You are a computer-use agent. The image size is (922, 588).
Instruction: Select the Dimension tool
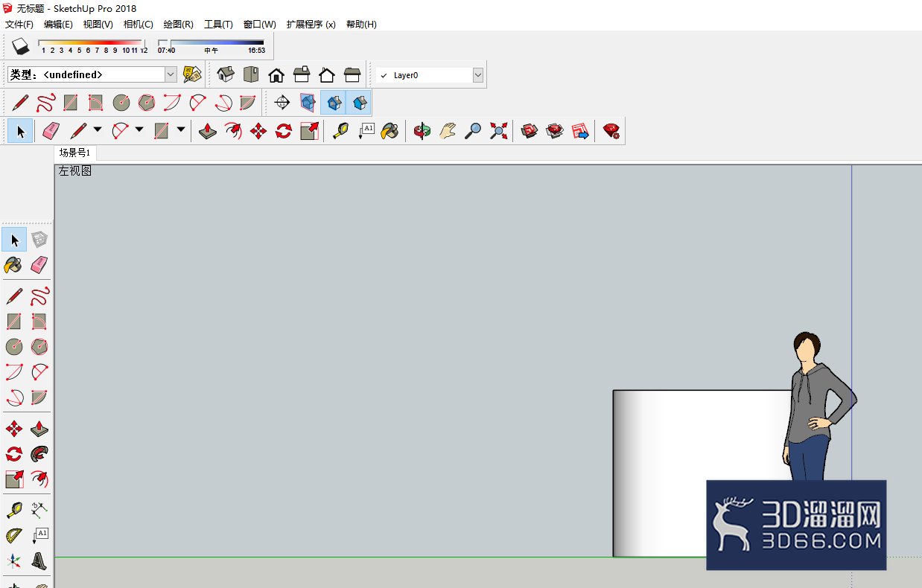[39, 511]
